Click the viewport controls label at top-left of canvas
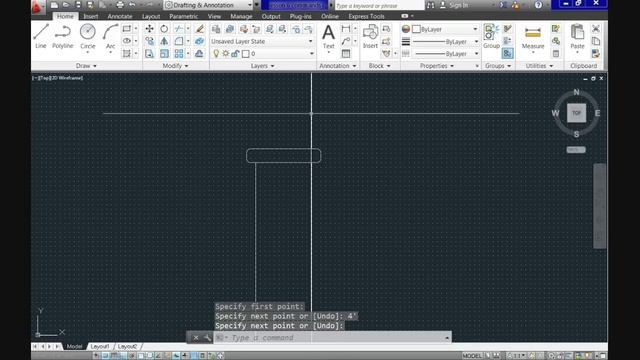 (58, 78)
